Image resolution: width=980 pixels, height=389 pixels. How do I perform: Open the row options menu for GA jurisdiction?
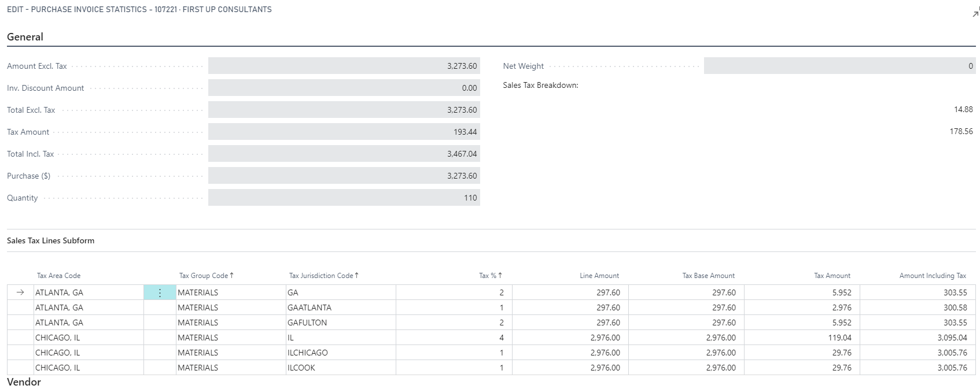pyautogui.click(x=160, y=292)
